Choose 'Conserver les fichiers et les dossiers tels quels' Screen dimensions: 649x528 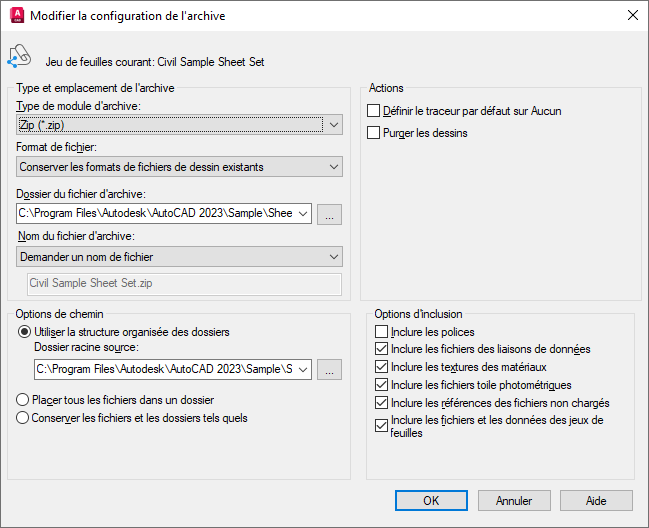24,418
